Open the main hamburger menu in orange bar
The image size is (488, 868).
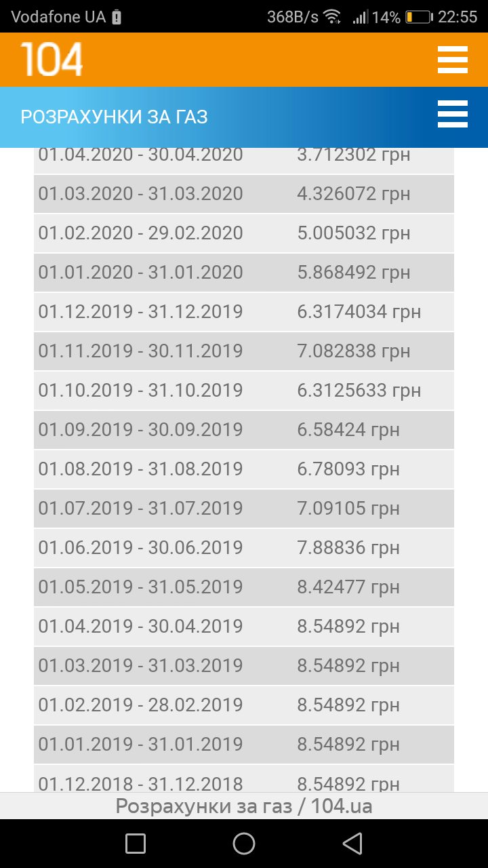tap(452, 60)
